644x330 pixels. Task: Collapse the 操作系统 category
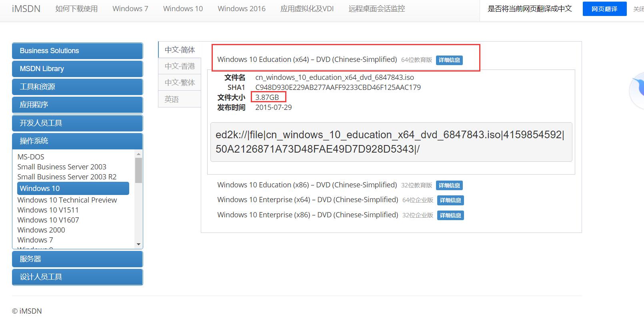coord(78,141)
